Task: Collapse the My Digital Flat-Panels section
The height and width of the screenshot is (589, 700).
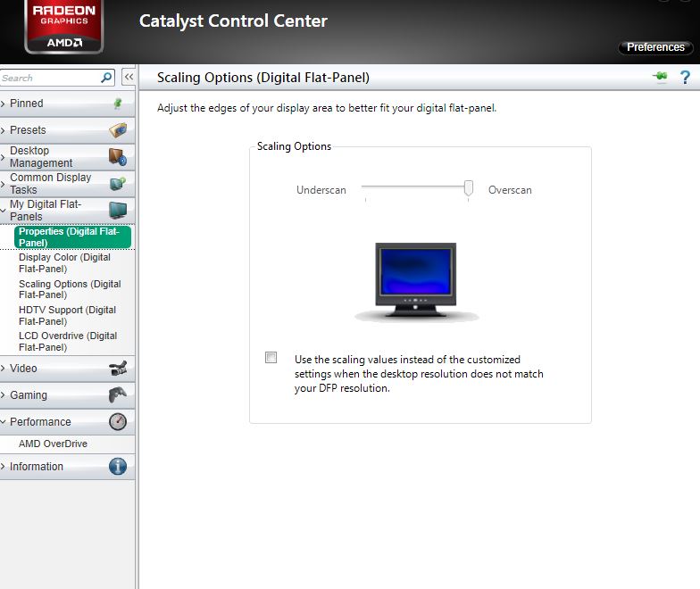Action: coord(4,211)
